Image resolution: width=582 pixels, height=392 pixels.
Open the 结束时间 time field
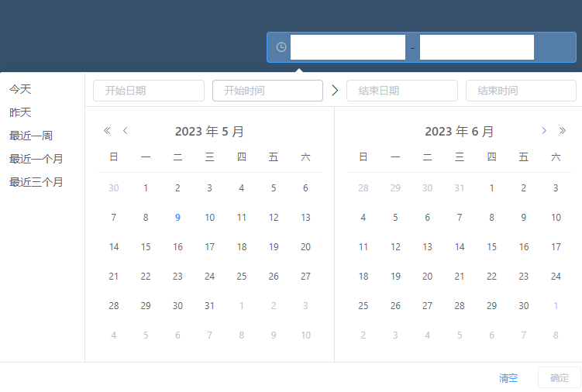tap(521, 91)
